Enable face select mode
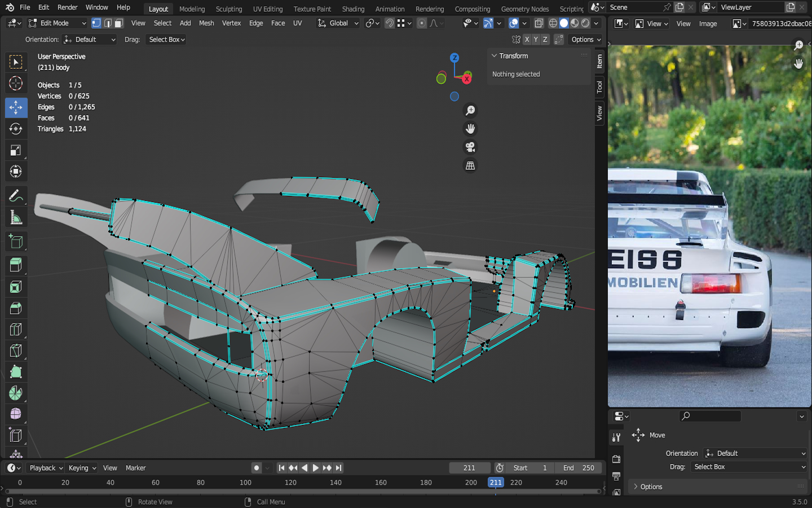Screen dimensions: 812x508 point(119,23)
